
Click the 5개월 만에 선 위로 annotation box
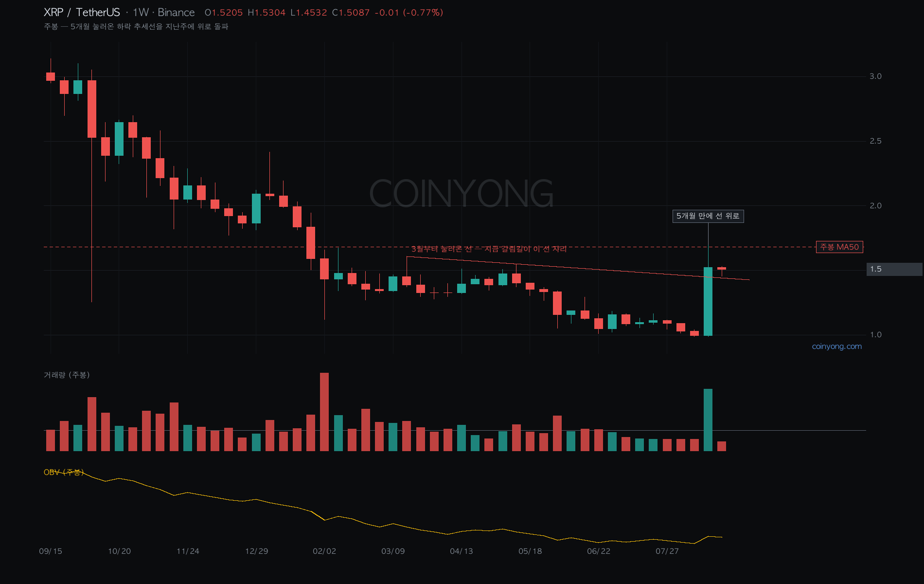click(x=708, y=216)
